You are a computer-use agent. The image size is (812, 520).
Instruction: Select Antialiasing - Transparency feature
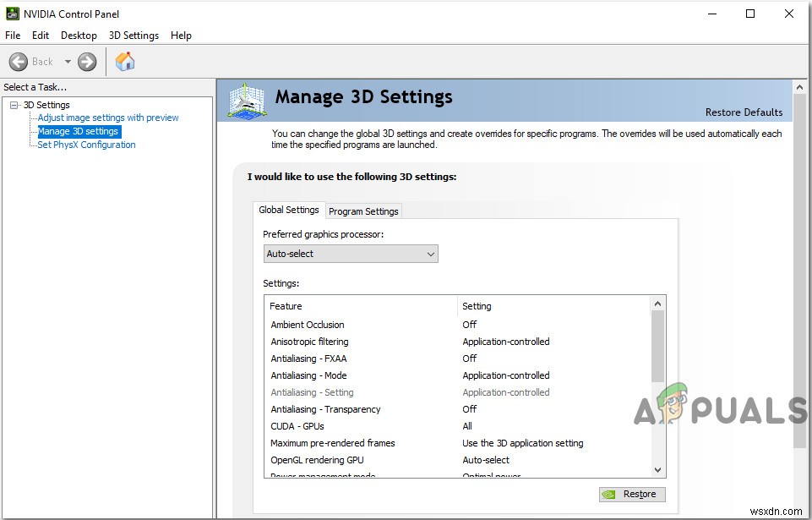click(326, 409)
